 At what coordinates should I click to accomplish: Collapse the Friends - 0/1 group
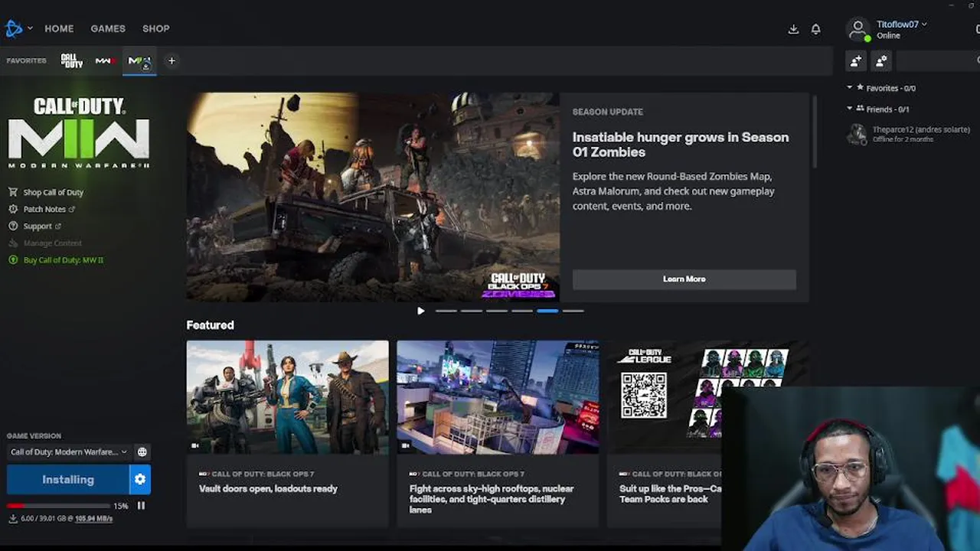click(x=850, y=109)
